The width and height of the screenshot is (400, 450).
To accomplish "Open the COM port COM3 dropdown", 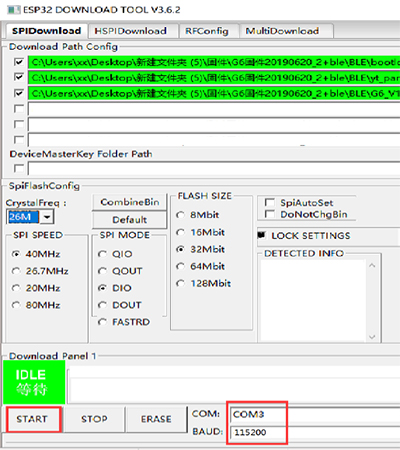I will coord(315,414).
